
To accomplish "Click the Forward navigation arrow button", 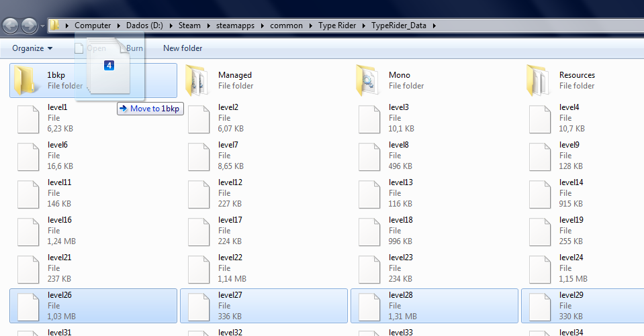I will (29, 26).
